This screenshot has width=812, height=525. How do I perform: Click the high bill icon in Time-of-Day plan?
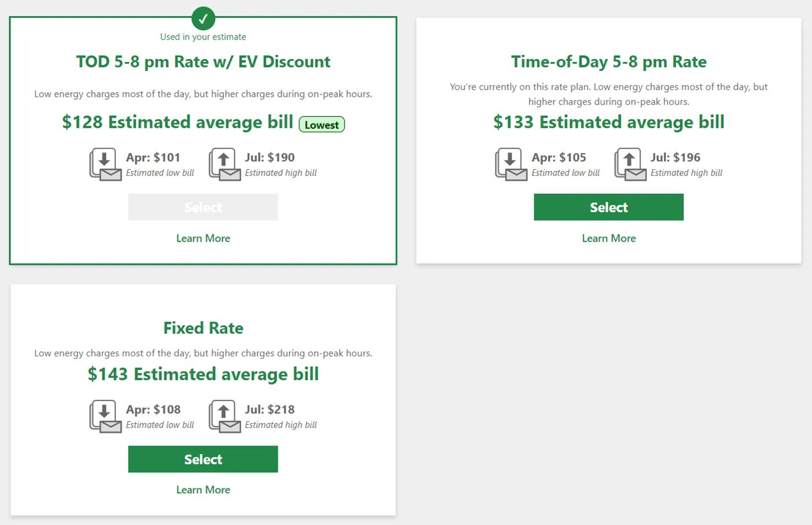(630, 165)
